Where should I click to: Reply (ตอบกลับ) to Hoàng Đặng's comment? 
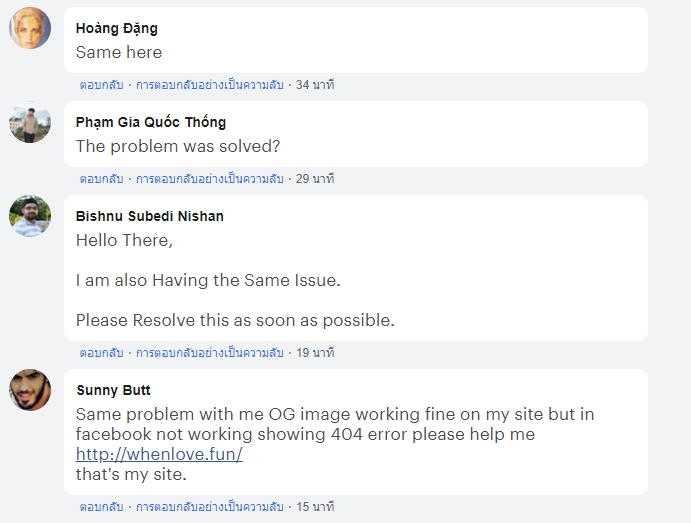[x=101, y=85]
